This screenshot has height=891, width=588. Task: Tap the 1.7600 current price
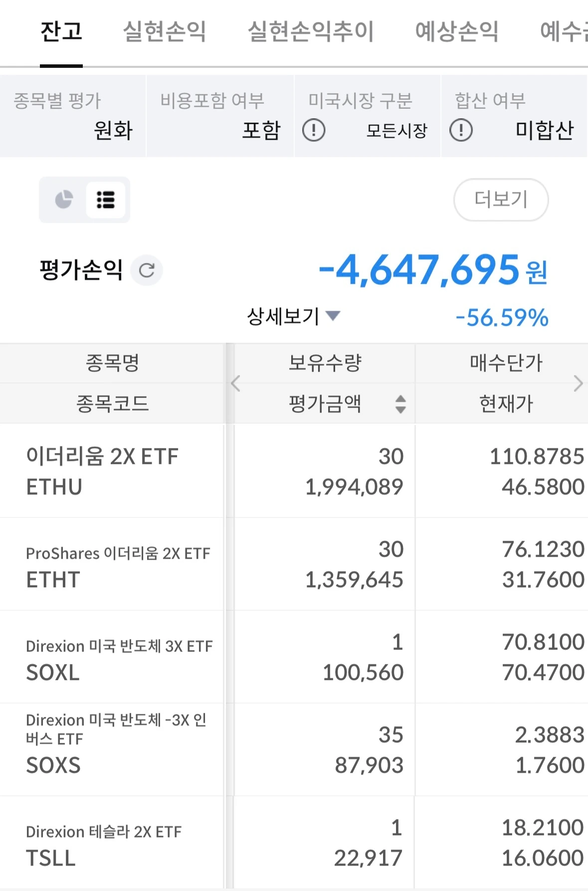pyautogui.click(x=549, y=765)
